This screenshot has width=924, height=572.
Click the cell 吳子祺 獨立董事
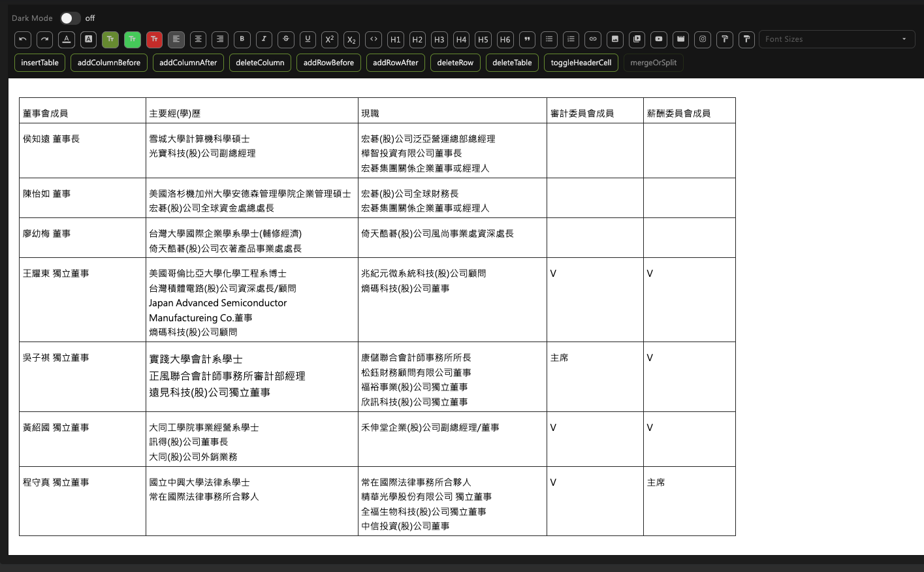82,377
